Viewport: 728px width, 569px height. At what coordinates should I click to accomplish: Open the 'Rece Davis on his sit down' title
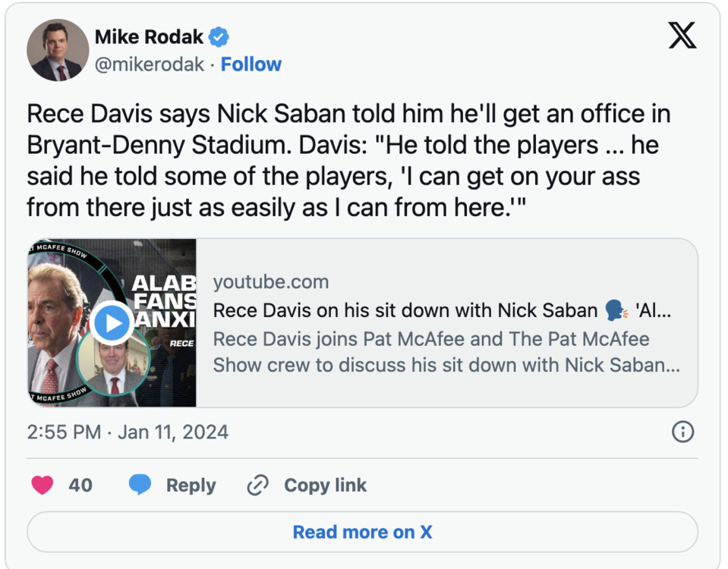[405, 310]
